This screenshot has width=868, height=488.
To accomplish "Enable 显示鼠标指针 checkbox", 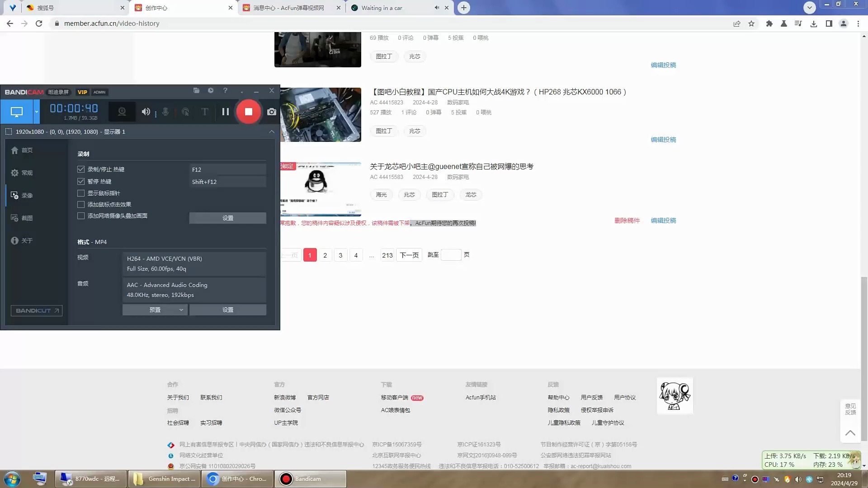I will pos(81,193).
